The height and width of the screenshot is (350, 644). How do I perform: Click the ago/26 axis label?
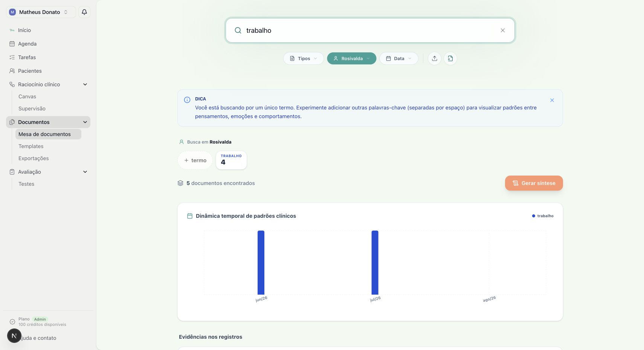point(489,299)
